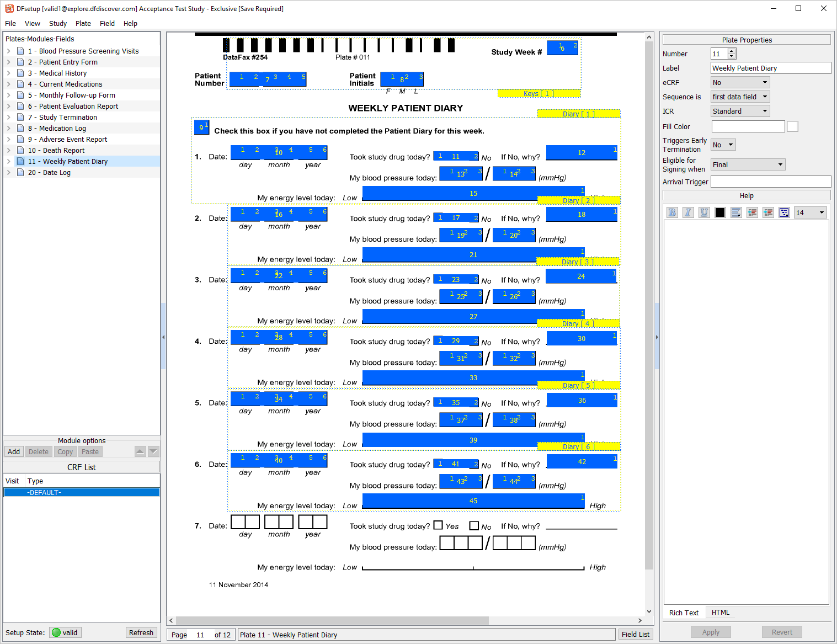Toggle italic formatting in help editor
Screen dimensions: 837x644
coord(688,212)
